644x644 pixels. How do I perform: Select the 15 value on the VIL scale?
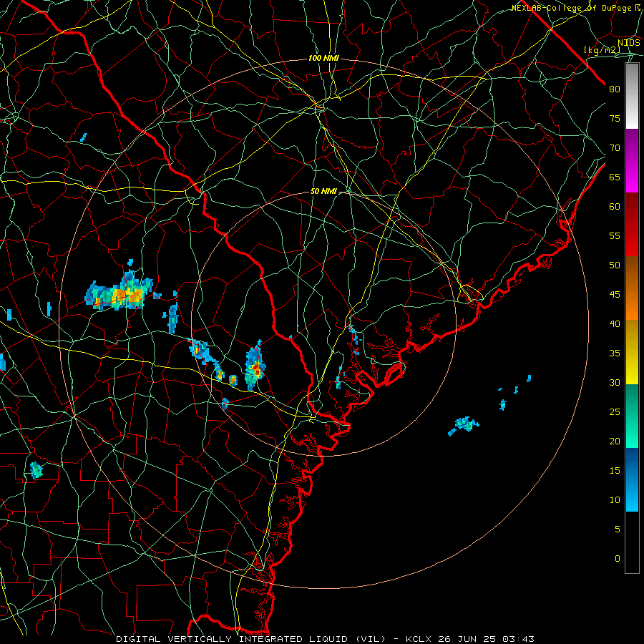coord(615,471)
